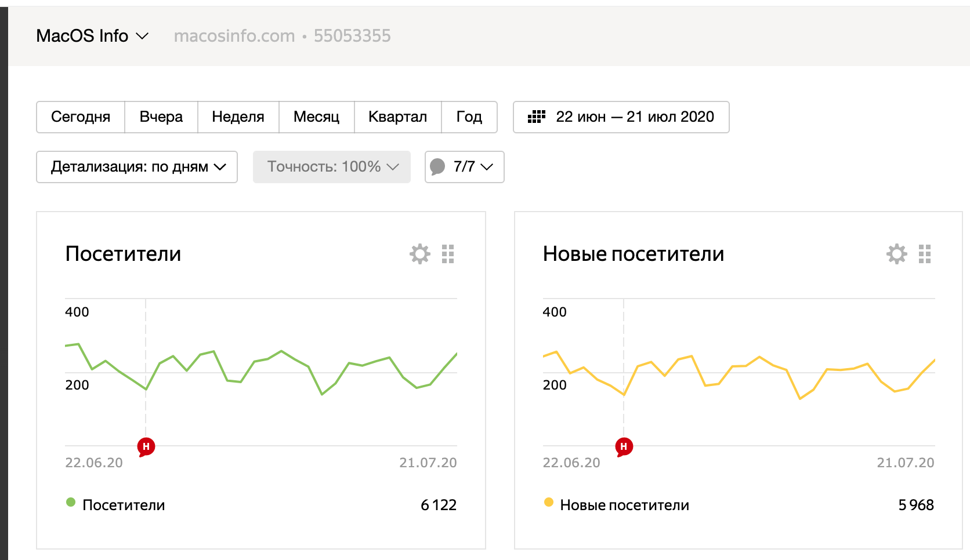The width and height of the screenshot is (970, 560).
Task: Open date range 22 июн — 21 июл 2020
Action: coord(634,117)
